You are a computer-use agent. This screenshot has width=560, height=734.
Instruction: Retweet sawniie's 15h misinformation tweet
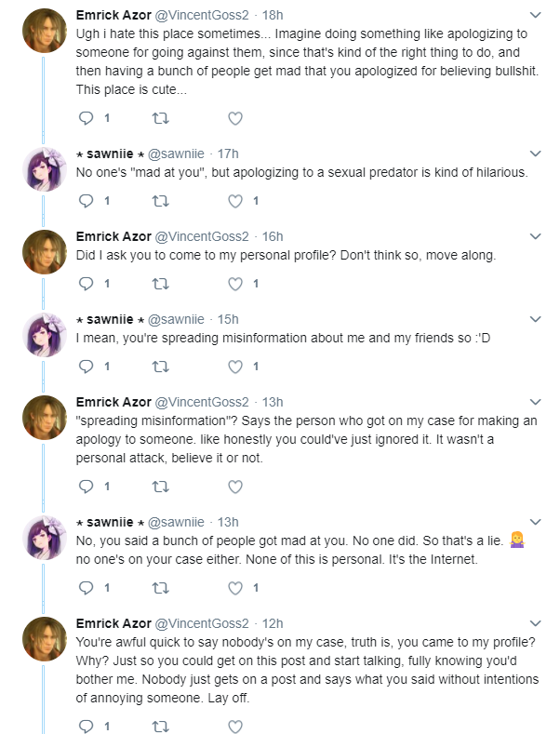(x=161, y=367)
